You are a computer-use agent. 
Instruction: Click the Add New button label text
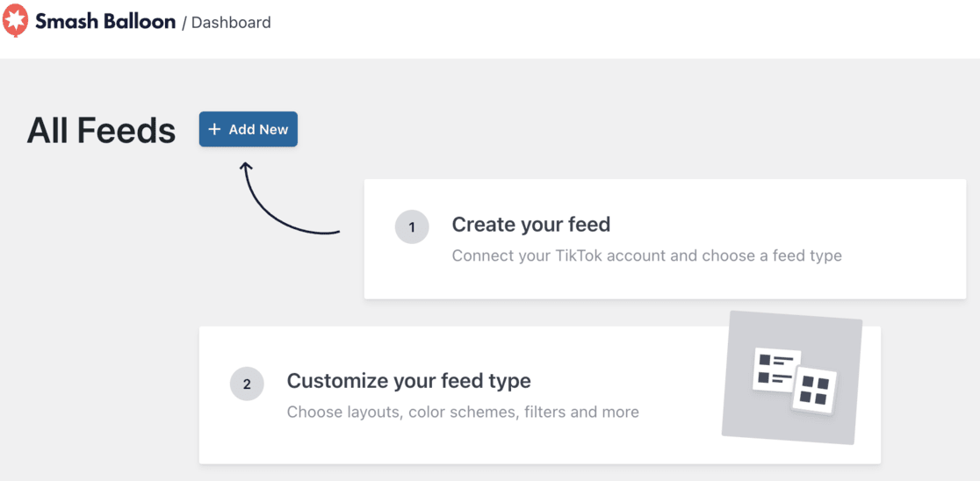[x=258, y=129]
